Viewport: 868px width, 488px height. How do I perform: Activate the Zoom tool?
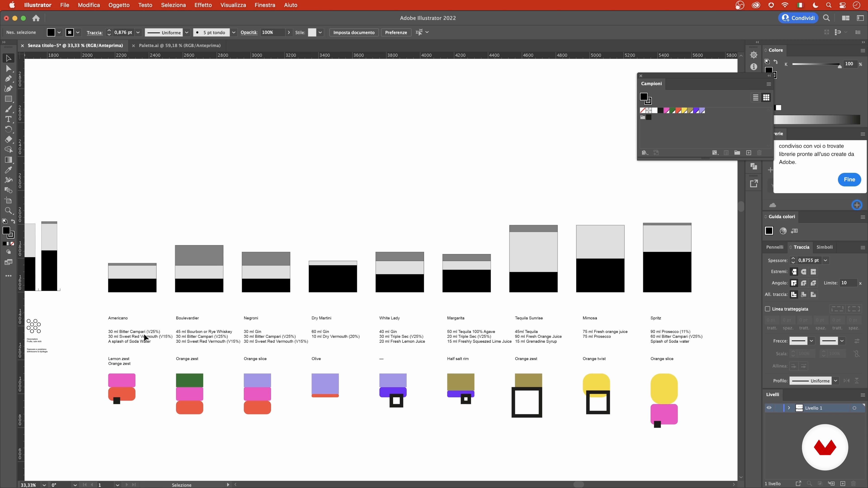pos(8,211)
